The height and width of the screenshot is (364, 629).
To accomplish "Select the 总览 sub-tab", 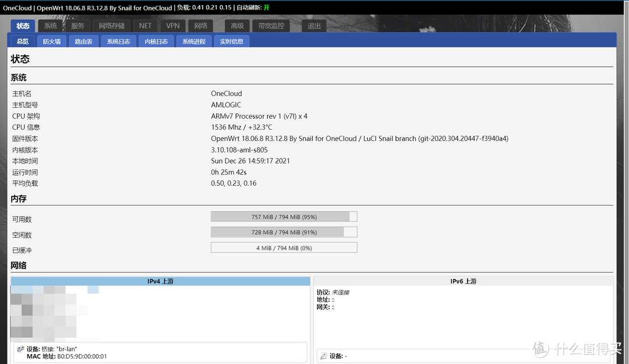I will pyautogui.click(x=23, y=41).
